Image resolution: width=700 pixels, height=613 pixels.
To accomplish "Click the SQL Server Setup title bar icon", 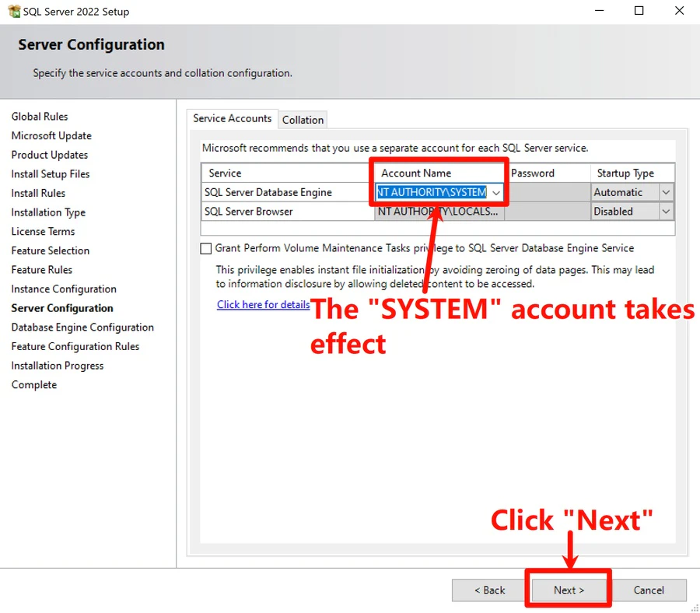I will (x=14, y=11).
